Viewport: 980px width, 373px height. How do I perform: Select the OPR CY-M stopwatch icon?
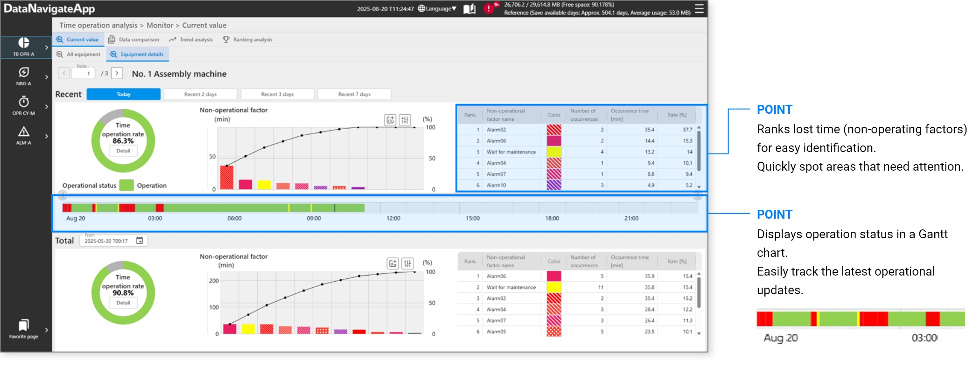click(x=24, y=105)
